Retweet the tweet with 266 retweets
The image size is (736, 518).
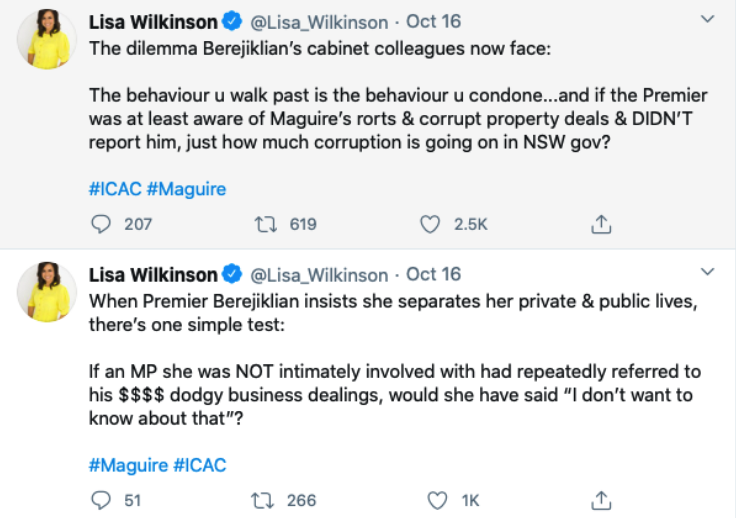coord(267,499)
